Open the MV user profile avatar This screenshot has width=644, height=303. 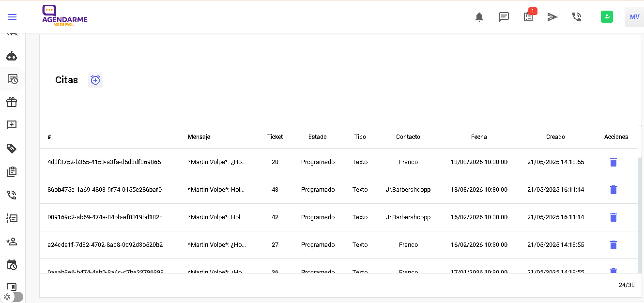tap(634, 17)
